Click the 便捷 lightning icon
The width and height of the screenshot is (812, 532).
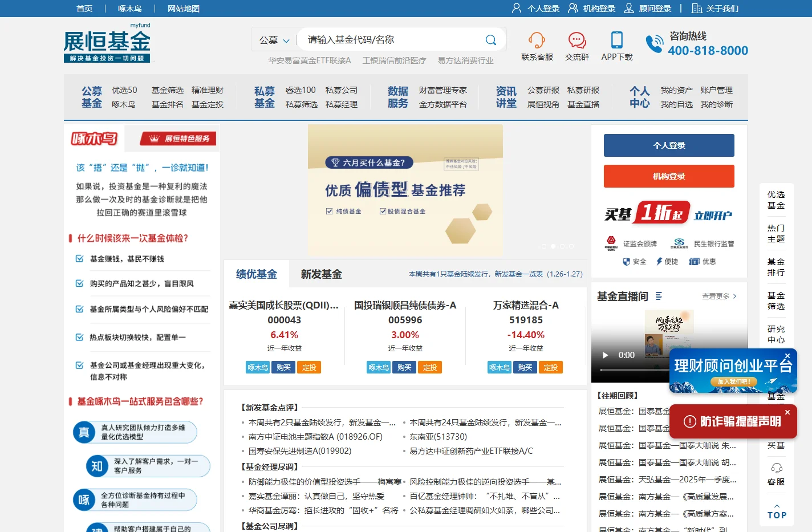pos(659,261)
